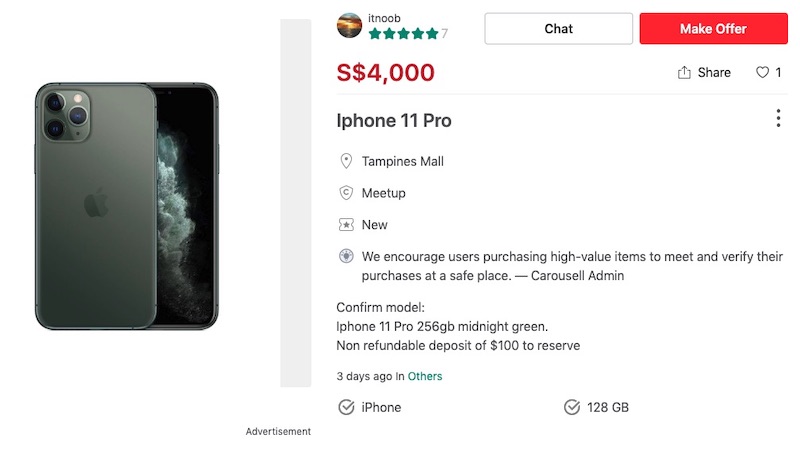Image resolution: width=800 pixels, height=450 pixels.
Task: Click the 128 GB checkmark icon
Action: point(572,407)
